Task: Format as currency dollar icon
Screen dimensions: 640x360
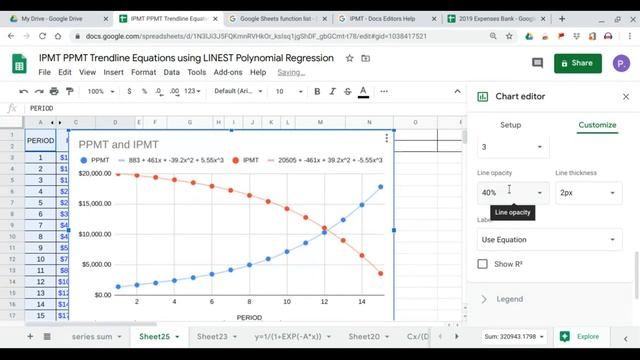Action: click(x=129, y=91)
